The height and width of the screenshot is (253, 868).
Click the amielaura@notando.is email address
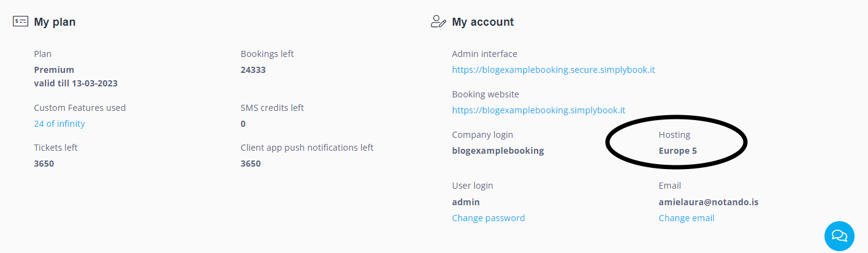point(709,202)
